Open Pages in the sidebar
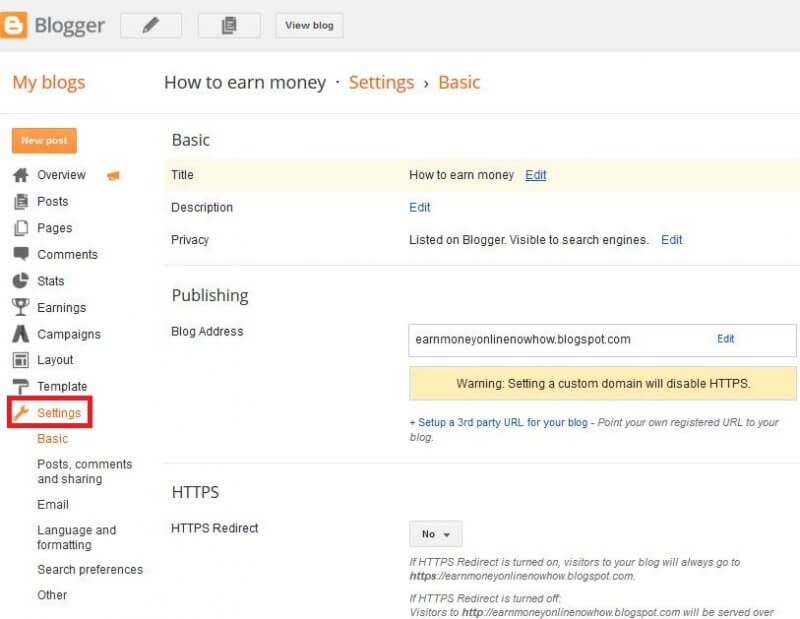The image size is (800, 619). point(55,228)
